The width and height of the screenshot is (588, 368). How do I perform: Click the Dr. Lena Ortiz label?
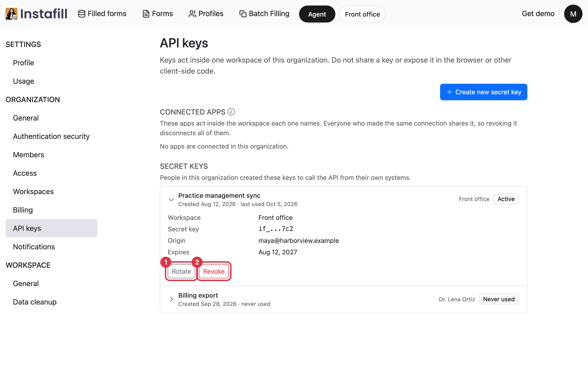[457, 299]
